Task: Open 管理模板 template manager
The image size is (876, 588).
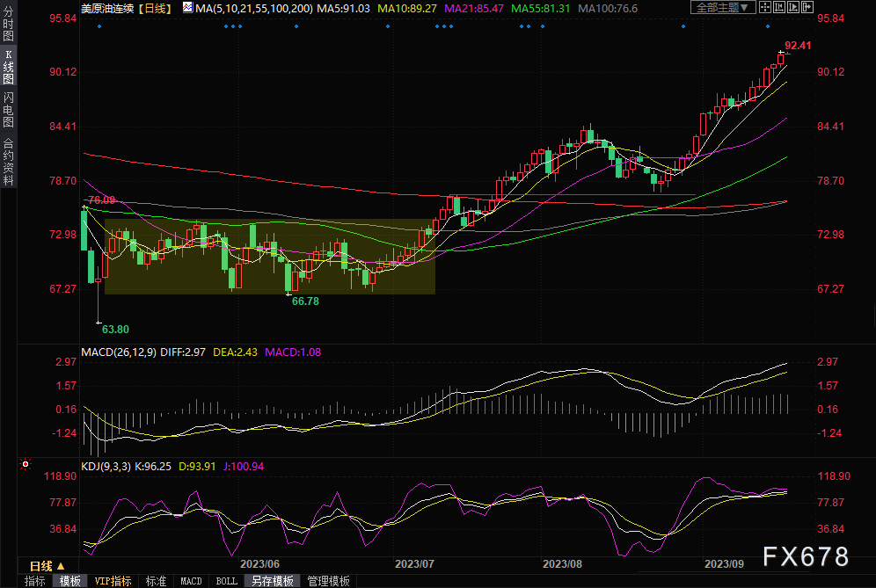Action: [x=327, y=581]
